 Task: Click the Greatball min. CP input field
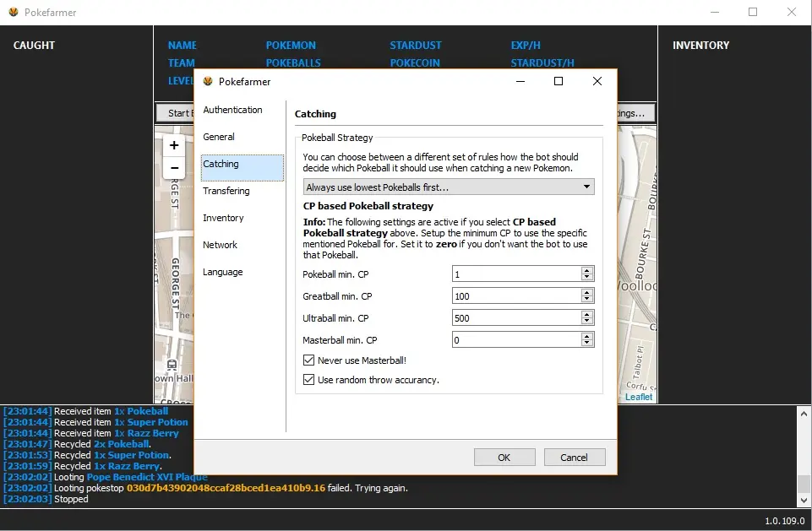pos(515,296)
